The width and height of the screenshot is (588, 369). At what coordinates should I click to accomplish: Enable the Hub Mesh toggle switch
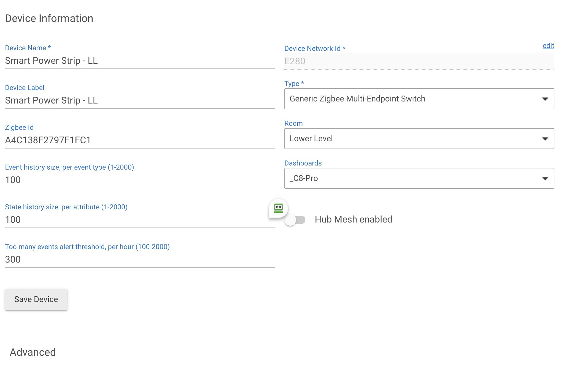pos(295,220)
